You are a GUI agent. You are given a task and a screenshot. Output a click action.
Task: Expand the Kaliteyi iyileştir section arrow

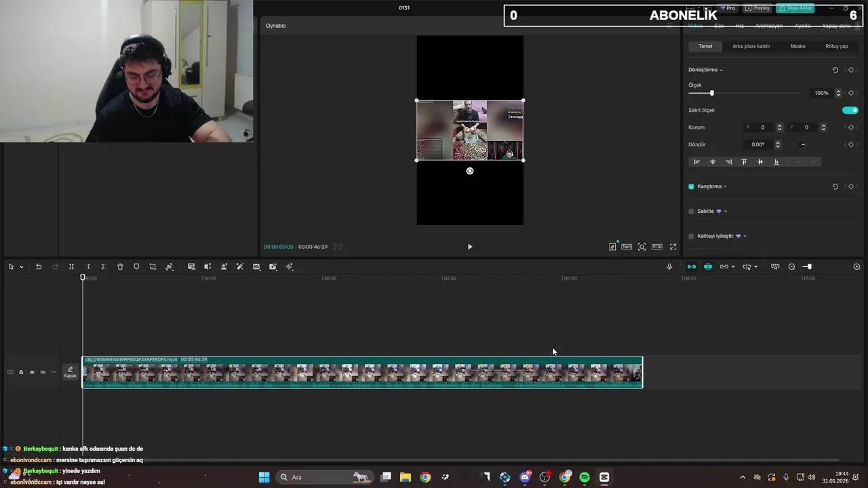pyautogui.click(x=745, y=236)
